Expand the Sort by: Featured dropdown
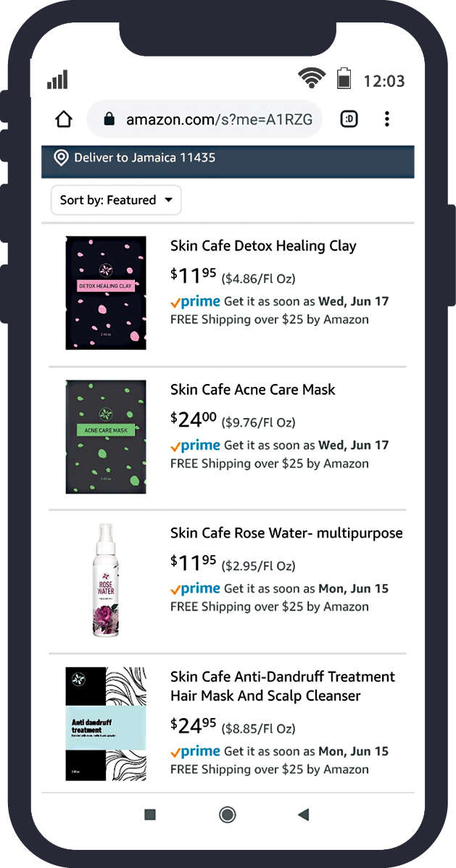456x868 pixels. tap(116, 200)
